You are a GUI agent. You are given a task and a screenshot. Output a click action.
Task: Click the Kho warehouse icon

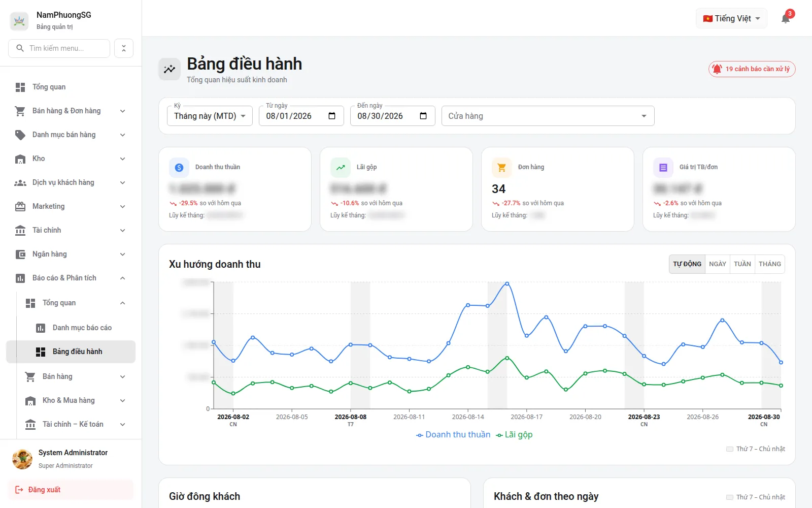click(20, 159)
